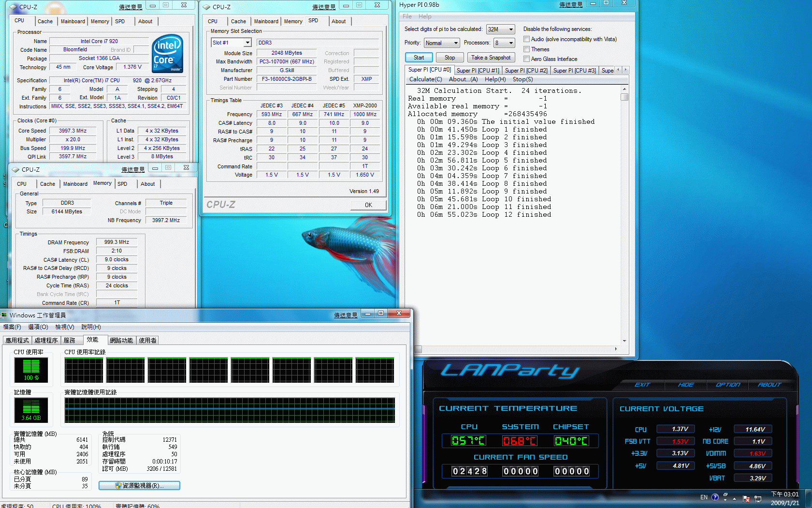
Task: Open the File menu in Hyper PI
Action: 407,16
